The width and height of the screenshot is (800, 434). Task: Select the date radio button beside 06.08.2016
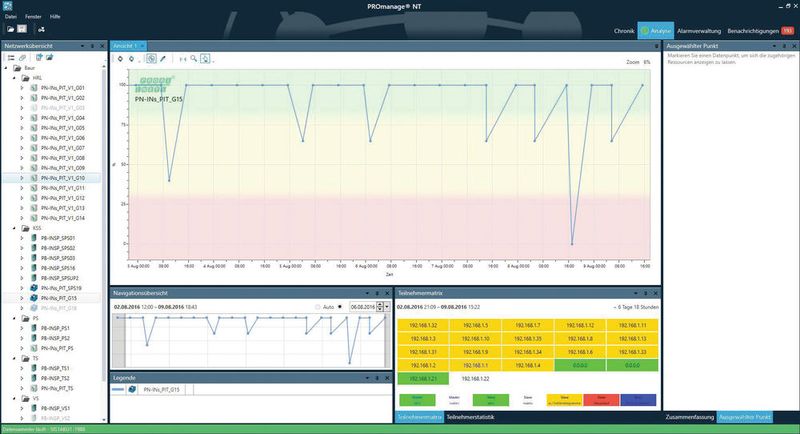coord(340,306)
